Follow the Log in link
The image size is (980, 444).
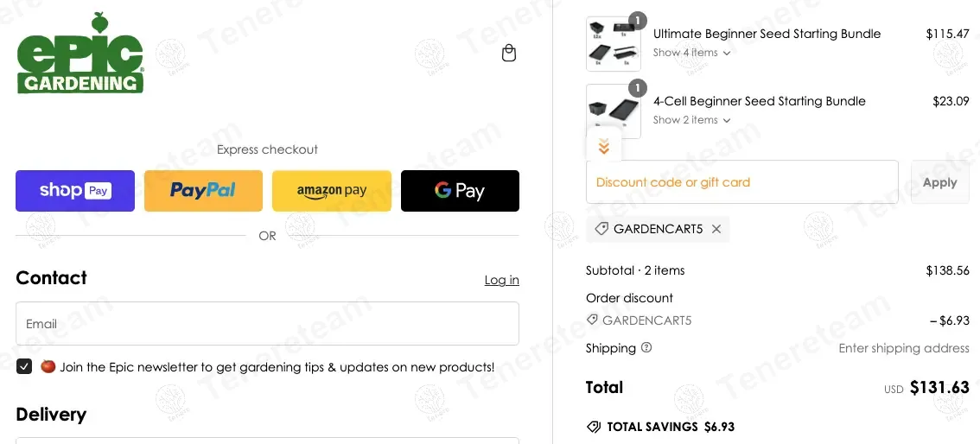tap(501, 280)
